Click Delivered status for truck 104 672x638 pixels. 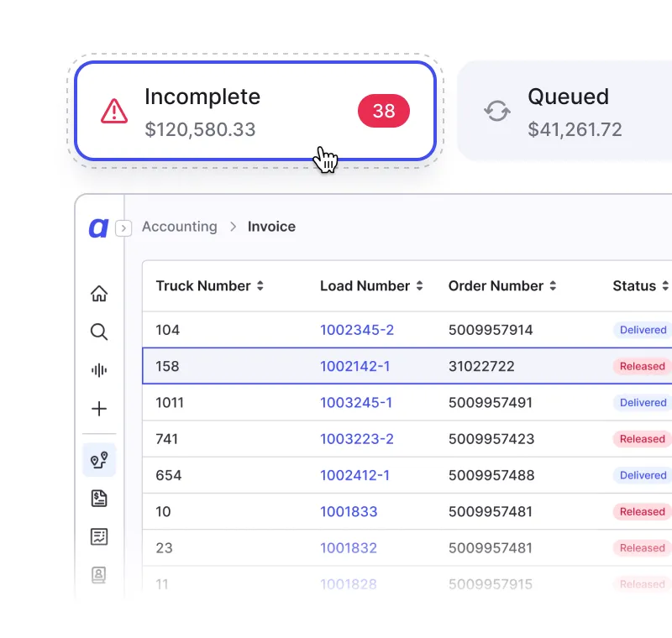click(x=643, y=330)
